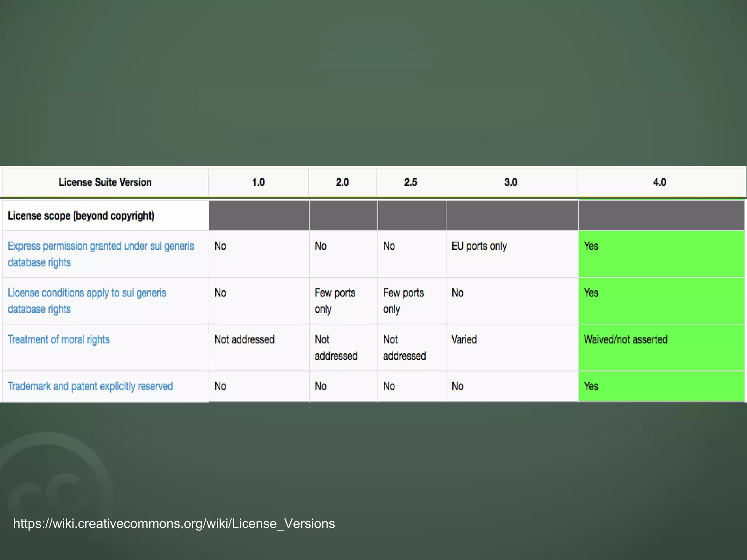Viewport: 747px width, 560px height.
Task: Click gray shaded cell under 4.0 header
Action: tap(661, 215)
